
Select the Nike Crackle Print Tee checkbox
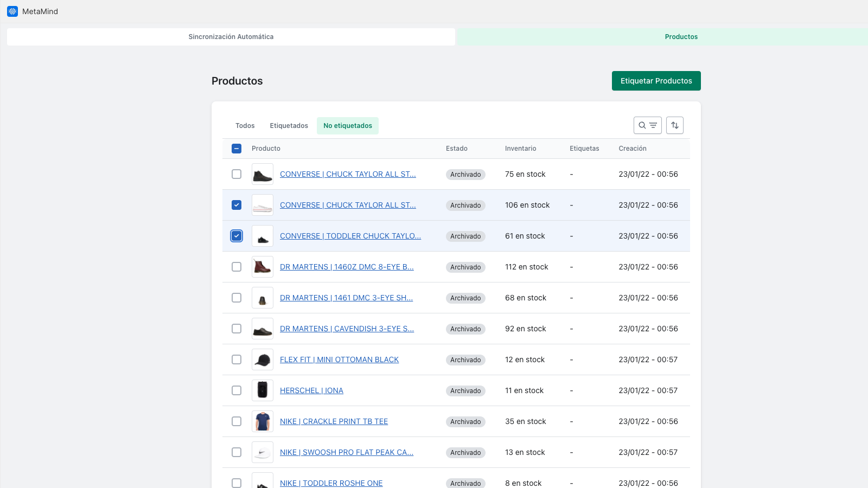click(x=237, y=421)
